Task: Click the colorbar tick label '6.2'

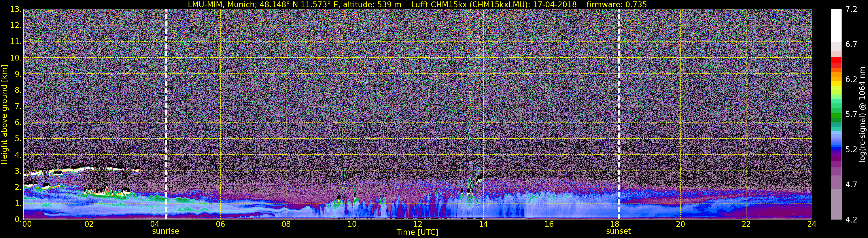Action: click(851, 80)
